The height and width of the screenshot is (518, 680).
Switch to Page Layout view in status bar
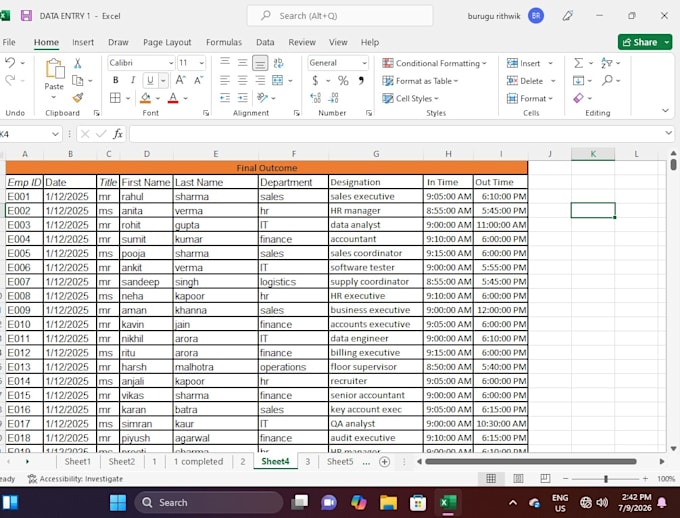(x=518, y=478)
